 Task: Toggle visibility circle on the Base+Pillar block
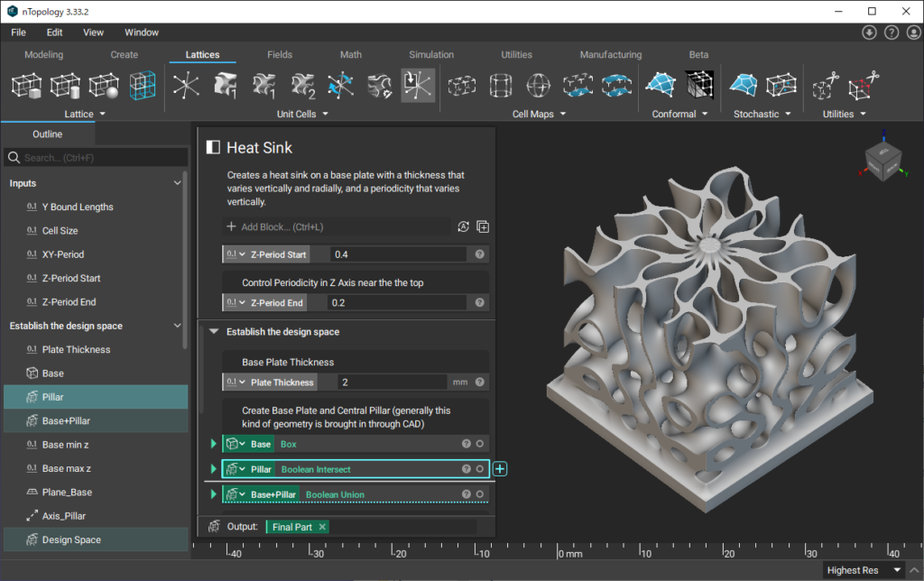click(480, 494)
